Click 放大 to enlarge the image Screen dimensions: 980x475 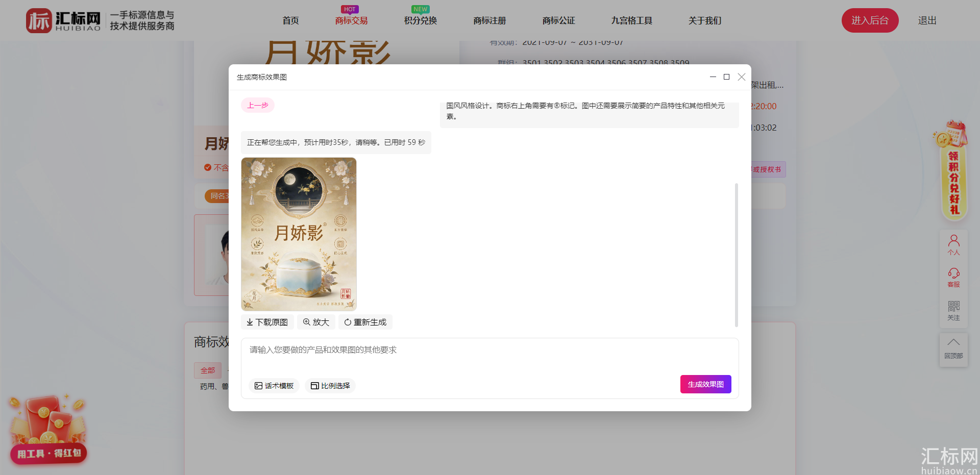click(x=316, y=322)
